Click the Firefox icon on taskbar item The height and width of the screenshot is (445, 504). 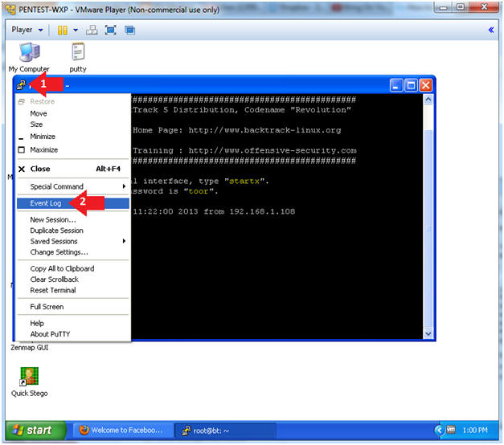click(84, 430)
